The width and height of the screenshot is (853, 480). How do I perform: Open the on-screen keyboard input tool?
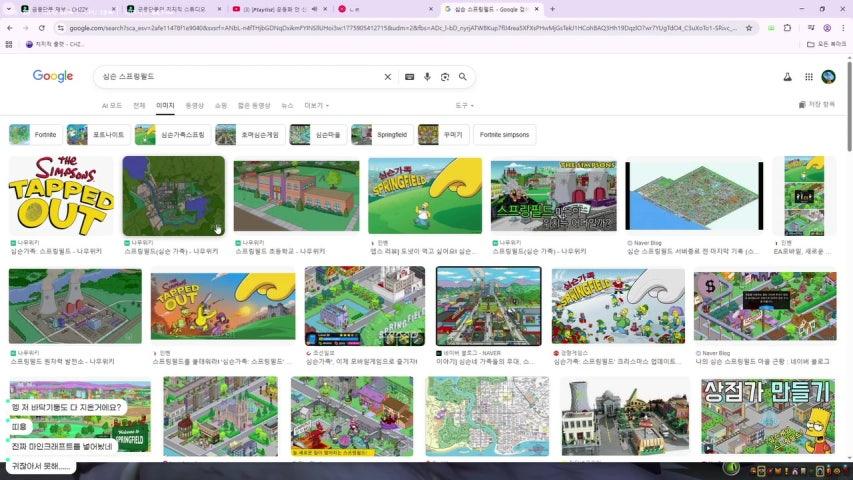tap(409, 77)
